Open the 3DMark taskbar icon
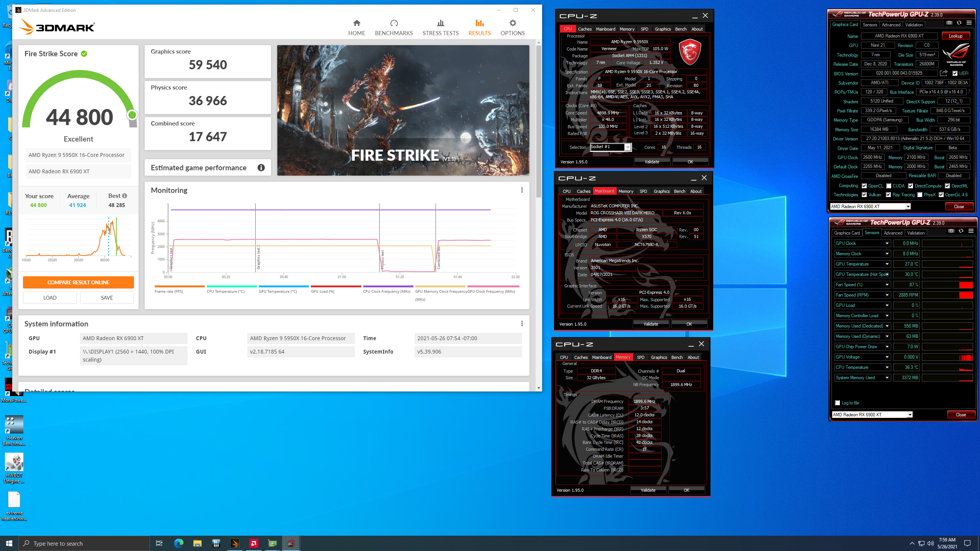 [235, 543]
